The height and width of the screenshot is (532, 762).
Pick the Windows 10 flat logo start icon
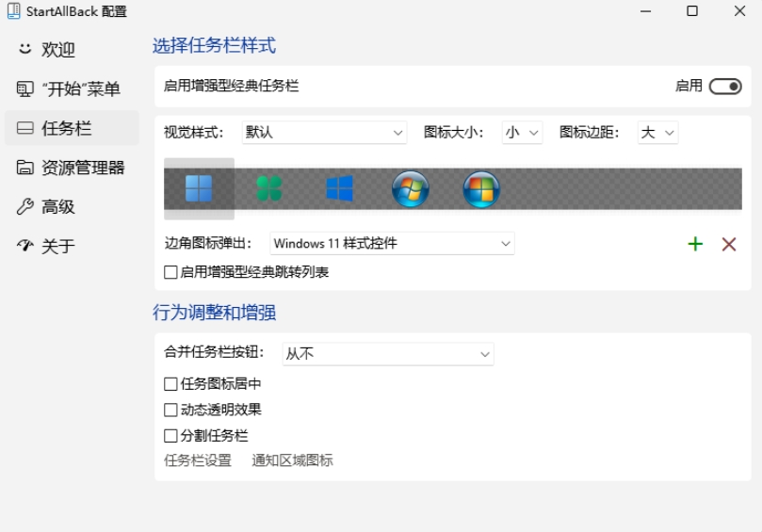340,188
